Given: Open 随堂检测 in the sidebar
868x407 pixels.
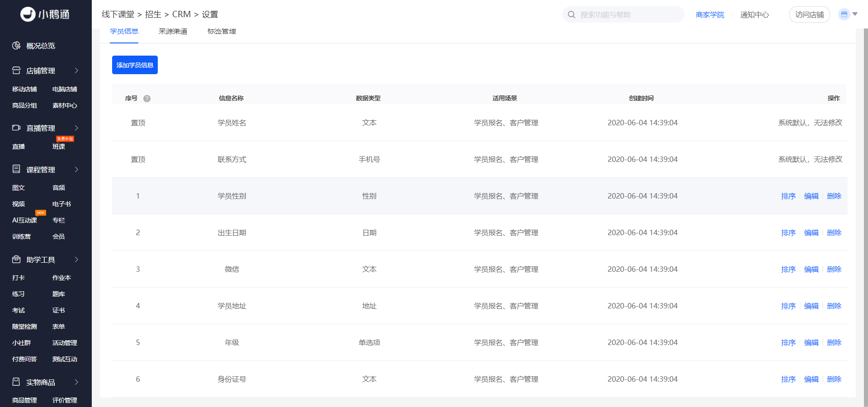Looking at the screenshot, I should tap(24, 327).
